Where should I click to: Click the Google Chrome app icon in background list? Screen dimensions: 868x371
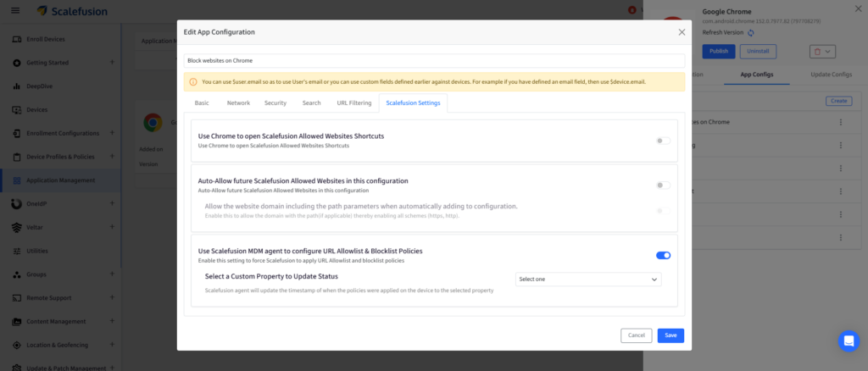coord(153,122)
